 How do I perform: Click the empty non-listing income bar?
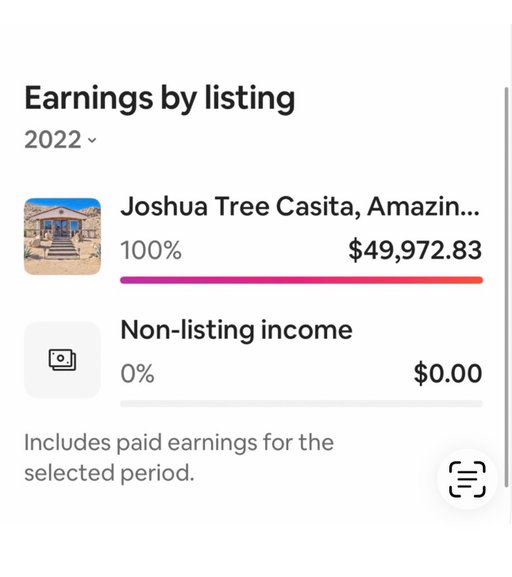(x=301, y=404)
